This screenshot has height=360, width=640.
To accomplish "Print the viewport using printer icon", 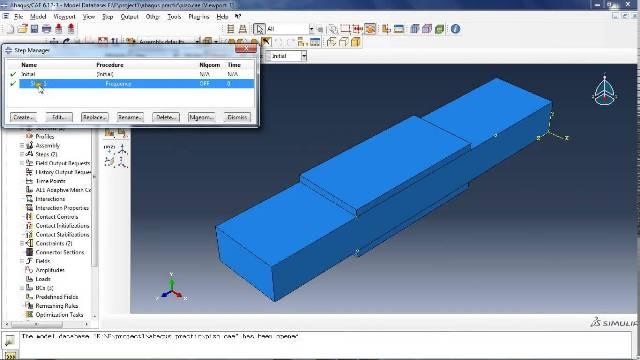I will [x=47, y=29].
